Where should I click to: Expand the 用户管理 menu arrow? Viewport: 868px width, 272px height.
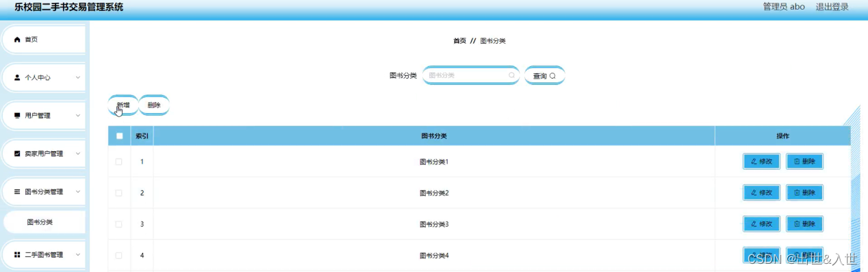coord(78,115)
